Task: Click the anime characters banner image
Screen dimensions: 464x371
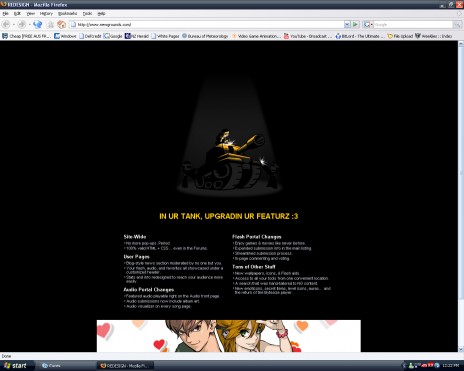Action: (x=229, y=336)
